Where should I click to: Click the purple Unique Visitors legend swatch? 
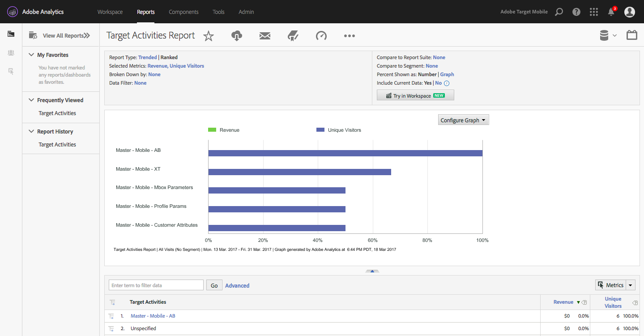coord(320,130)
